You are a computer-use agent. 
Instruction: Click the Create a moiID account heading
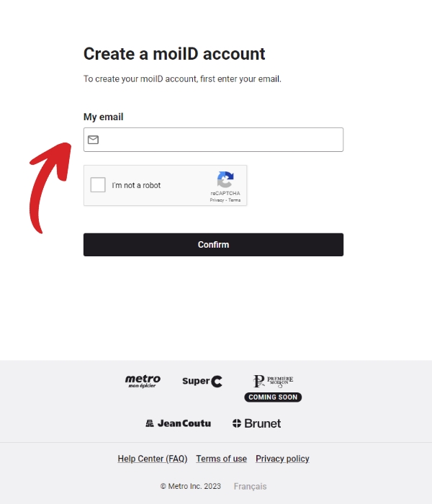click(x=174, y=54)
